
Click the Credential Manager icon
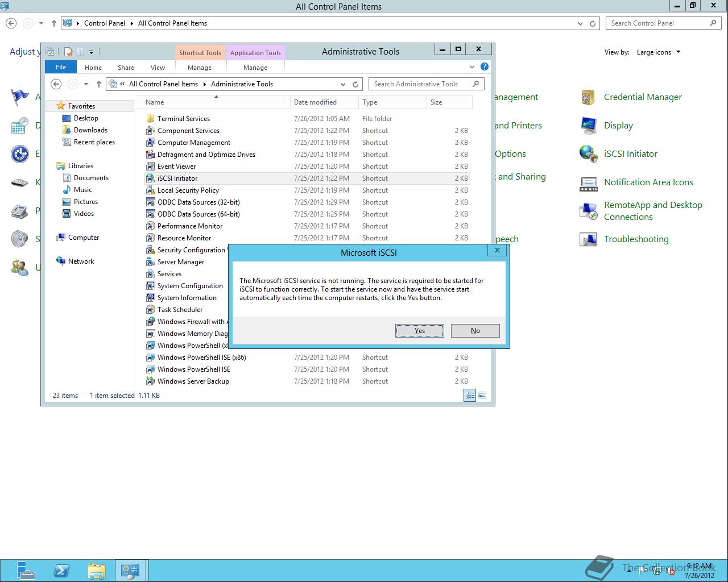(x=588, y=97)
